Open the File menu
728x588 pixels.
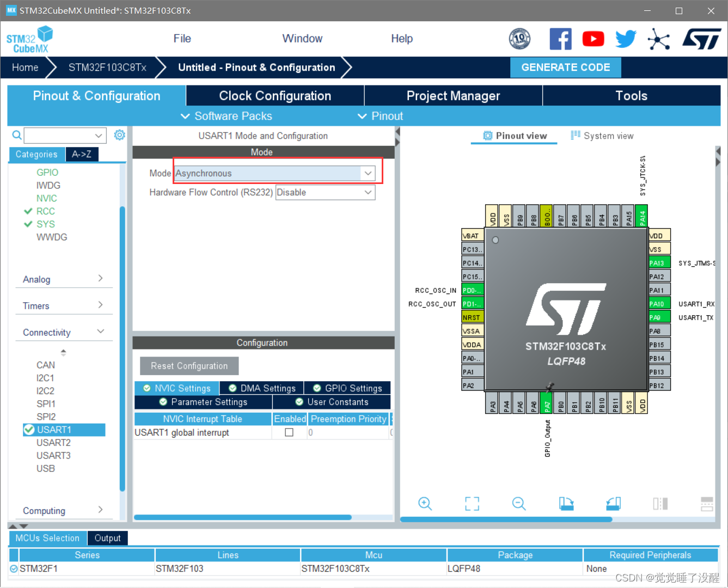coord(182,39)
